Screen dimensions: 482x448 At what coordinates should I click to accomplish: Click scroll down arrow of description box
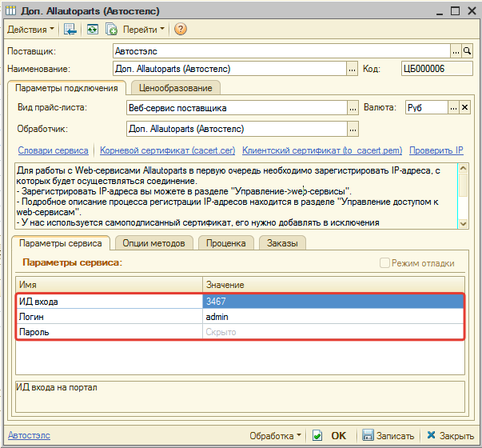pyautogui.click(x=463, y=223)
